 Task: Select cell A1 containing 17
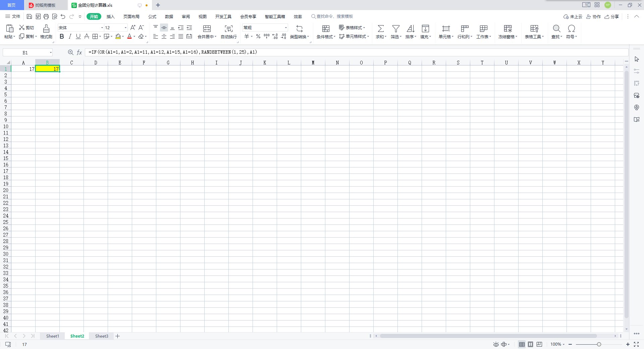pyautogui.click(x=23, y=69)
